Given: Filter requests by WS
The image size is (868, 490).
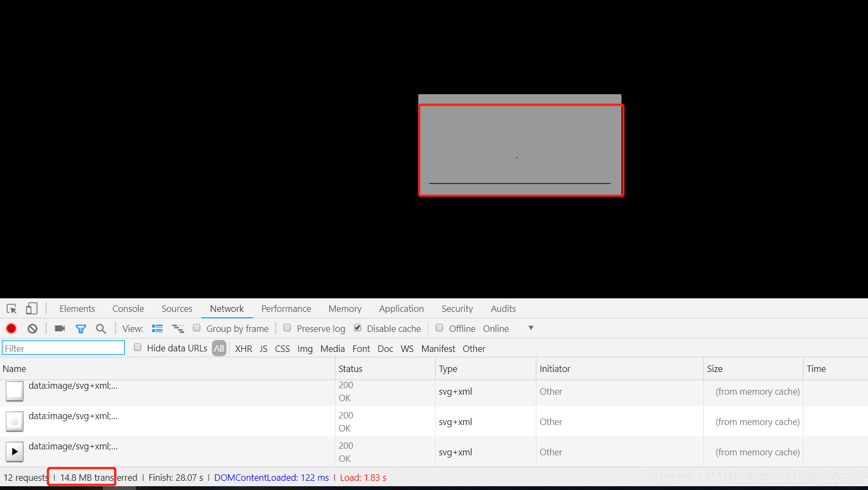Looking at the screenshot, I should pos(407,349).
